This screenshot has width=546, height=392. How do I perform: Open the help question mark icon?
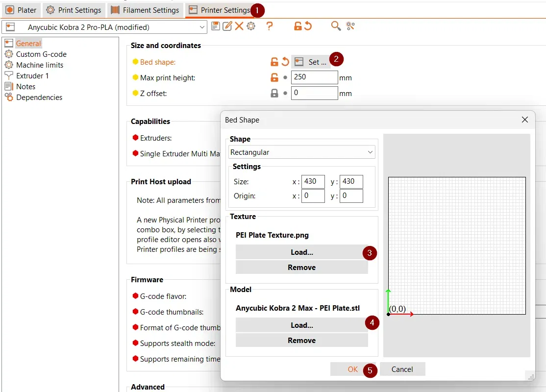click(269, 26)
